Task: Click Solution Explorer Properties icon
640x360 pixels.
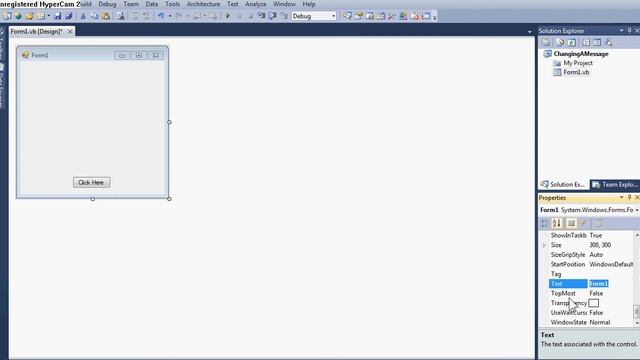Action: 546,42
